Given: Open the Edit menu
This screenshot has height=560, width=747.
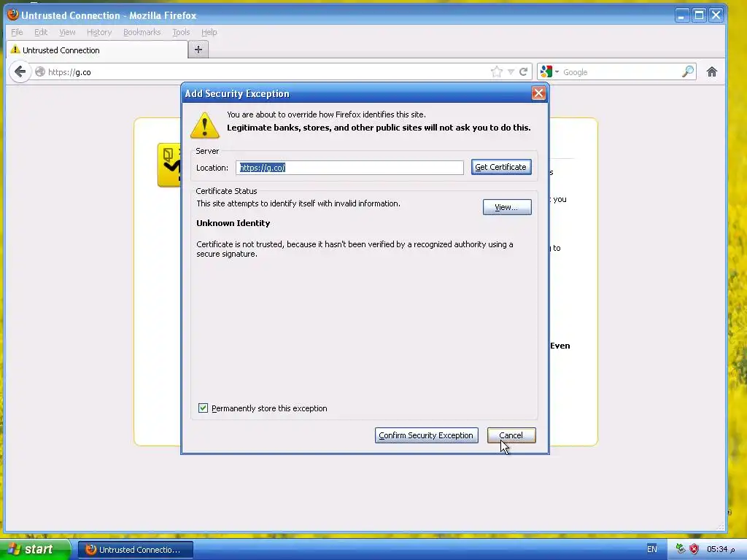Looking at the screenshot, I should tap(41, 32).
